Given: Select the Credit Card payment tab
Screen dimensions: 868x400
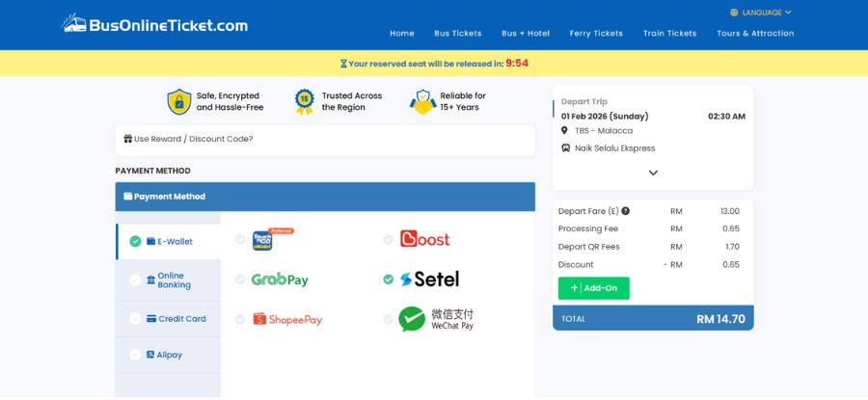Looking at the screenshot, I should [x=168, y=319].
